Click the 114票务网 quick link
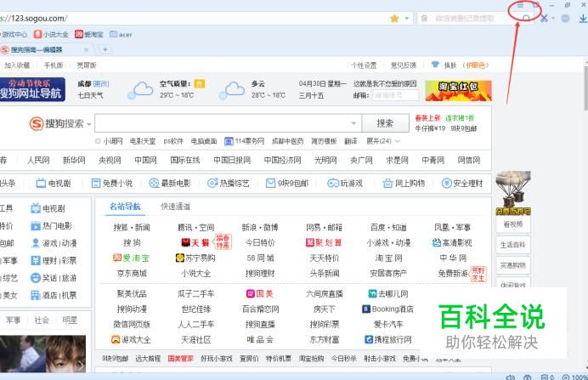This screenshot has width=588, height=380. (245, 141)
